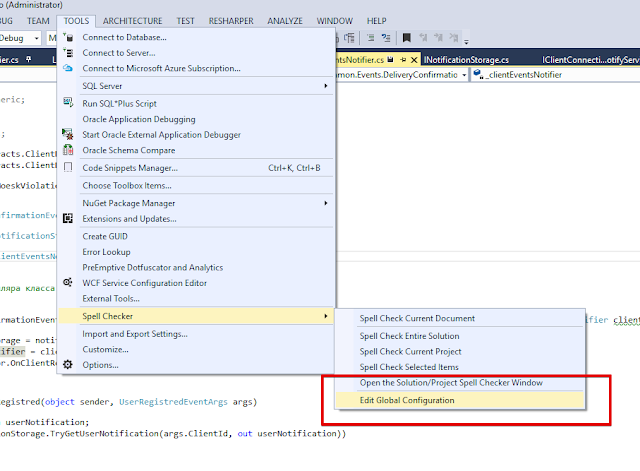The height and width of the screenshot is (471, 640).
Task: Open the Debug configuration dropdown
Action: (x=36, y=38)
